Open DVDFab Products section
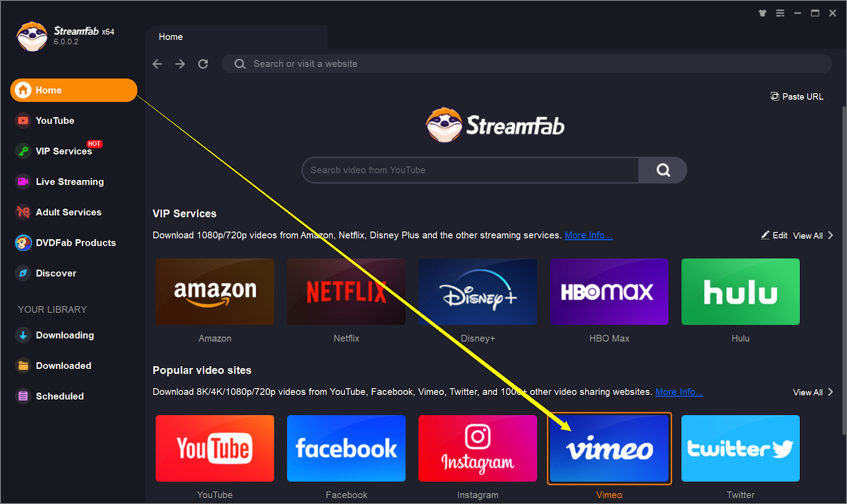The height and width of the screenshot is (504, 847). (x=76, y=243)
